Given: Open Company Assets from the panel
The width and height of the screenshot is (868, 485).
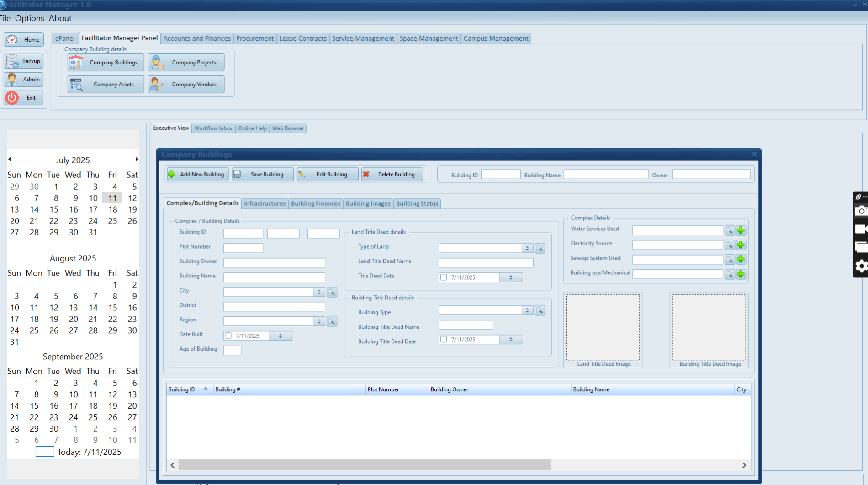Looking at the screenshot, I should 105,84.
